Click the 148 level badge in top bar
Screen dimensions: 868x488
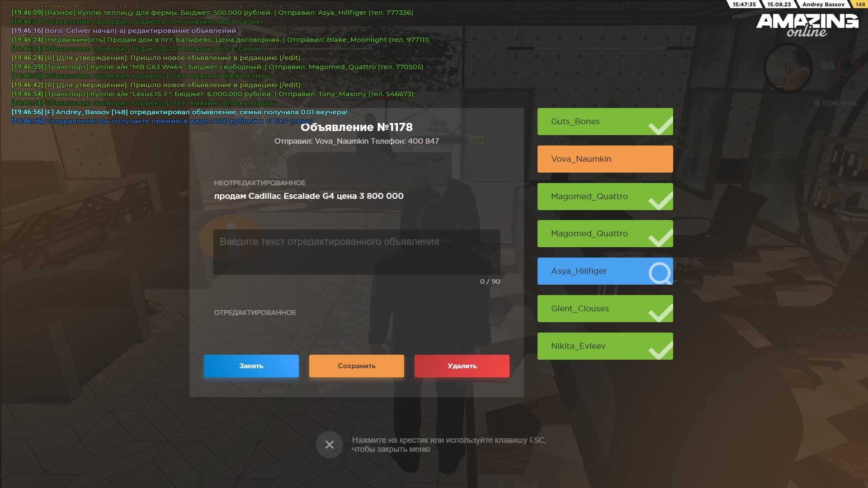860,5
